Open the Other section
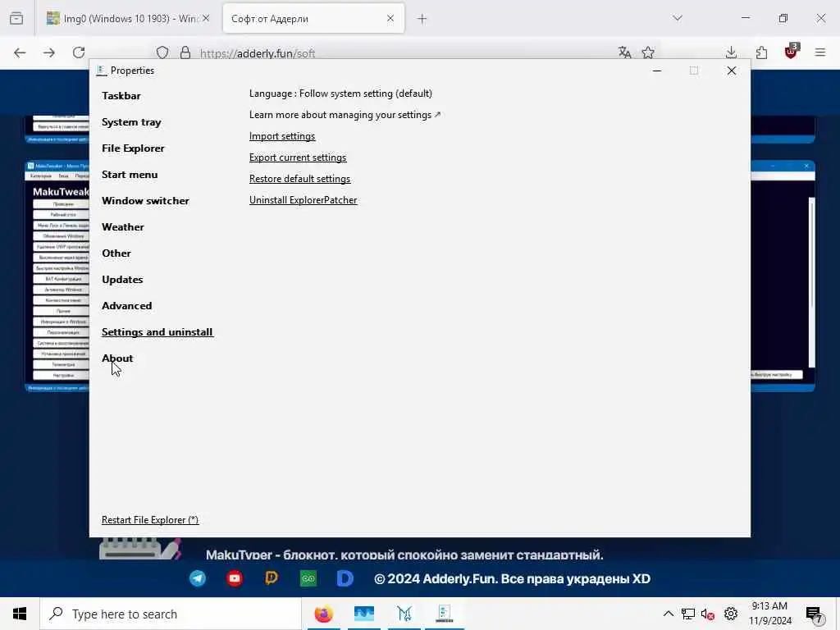This screenshot has height=630, width=840. click(x=116, y=253)
